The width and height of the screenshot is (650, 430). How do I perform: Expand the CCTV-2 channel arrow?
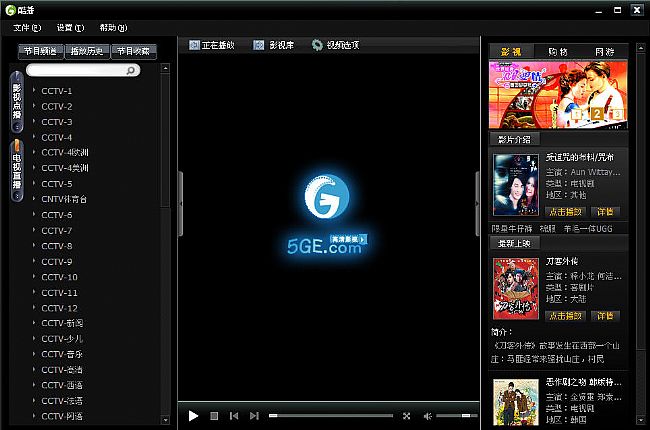coord(34,106)
